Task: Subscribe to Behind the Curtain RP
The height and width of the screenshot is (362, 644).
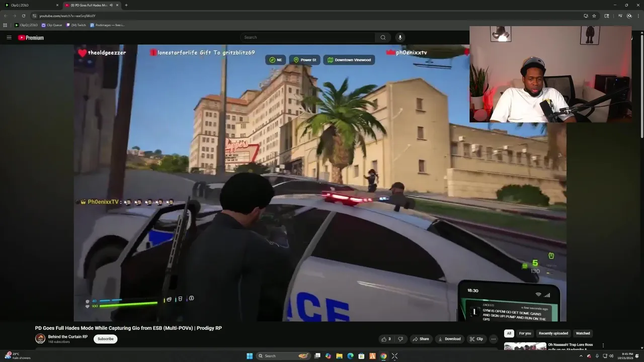Action: click(x=106, y=339)
